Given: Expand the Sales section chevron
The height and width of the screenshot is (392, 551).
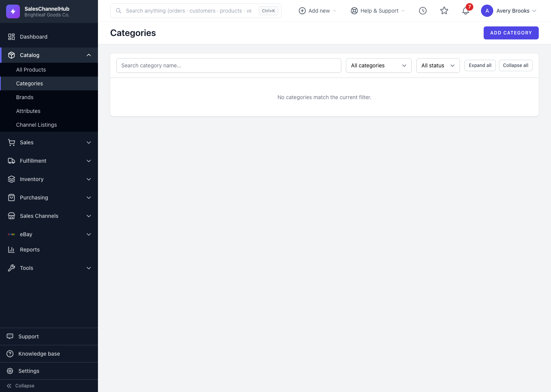Looking at the screenshot, I should click(89, 142).
